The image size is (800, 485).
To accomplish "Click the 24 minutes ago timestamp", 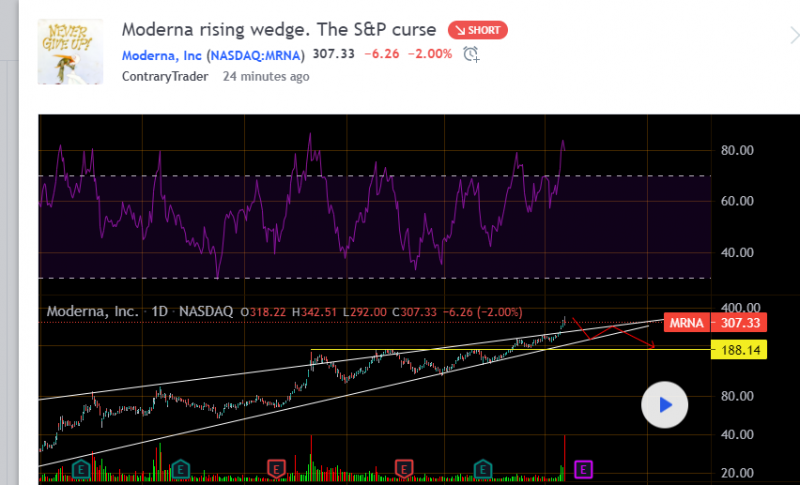I will [x=265, y=76].
